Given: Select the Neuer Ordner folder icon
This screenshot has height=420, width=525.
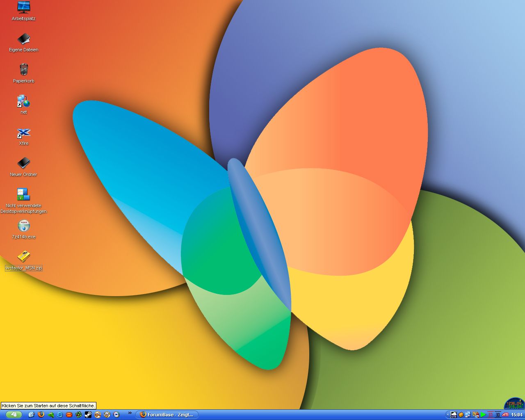Looking at the screenshot, I should (x=23, y=167).
